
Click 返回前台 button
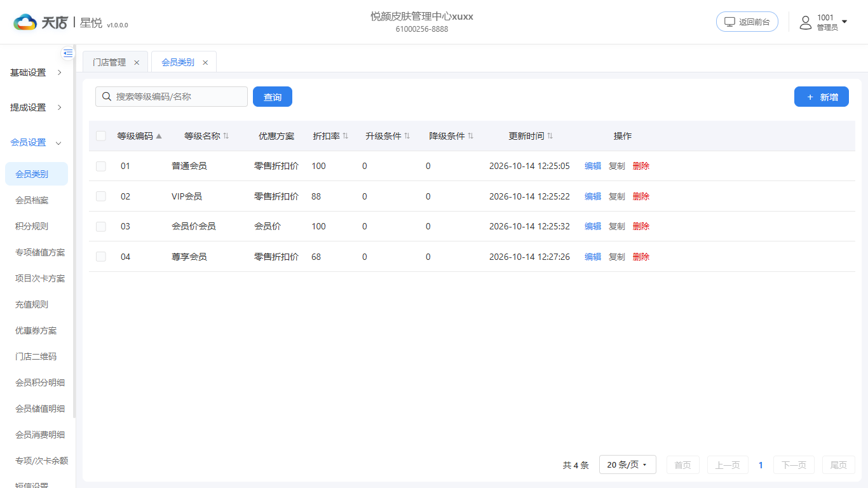(x=747, y=22)
